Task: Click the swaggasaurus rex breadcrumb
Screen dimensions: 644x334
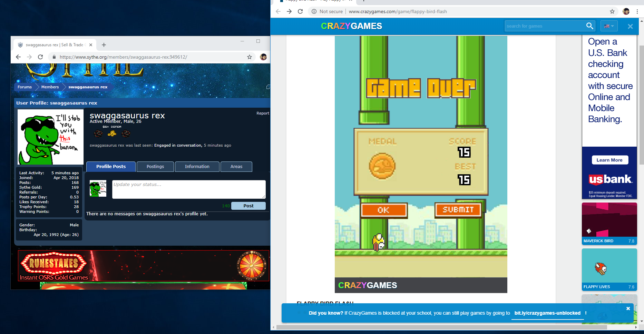Action: (x=88, y=87)
